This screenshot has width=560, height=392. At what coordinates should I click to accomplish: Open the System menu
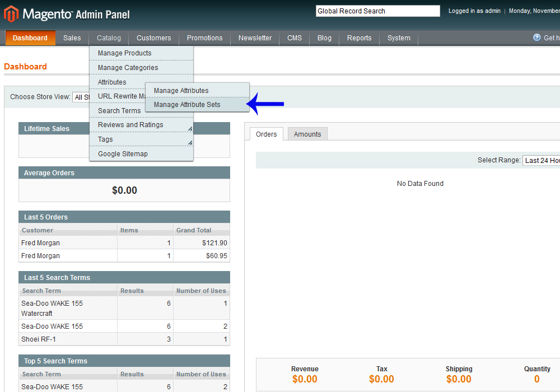(399, 38)
